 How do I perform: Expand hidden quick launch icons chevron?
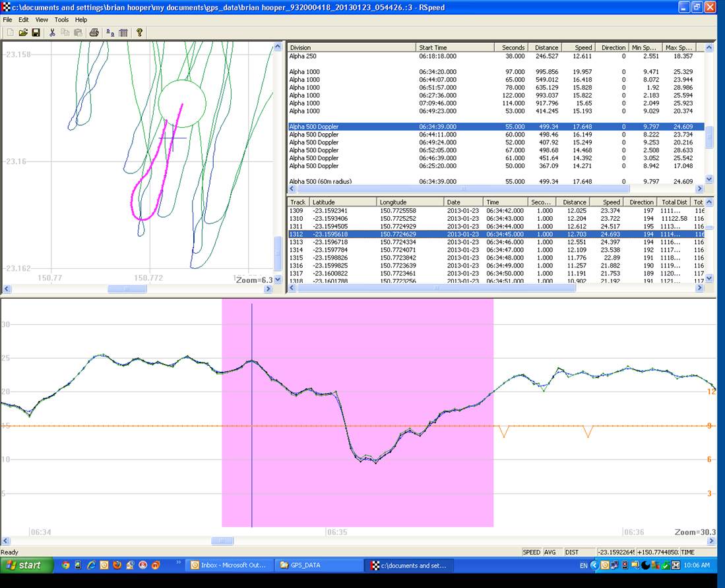coord(178,562)
